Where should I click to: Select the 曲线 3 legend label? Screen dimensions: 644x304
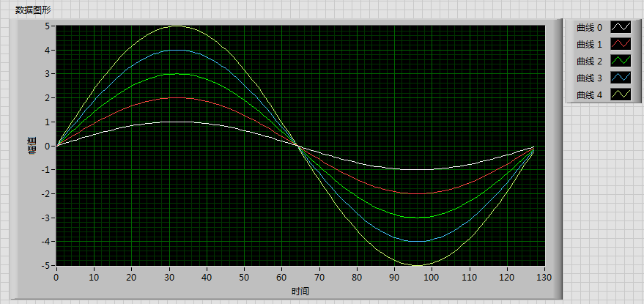coord(589,78)
